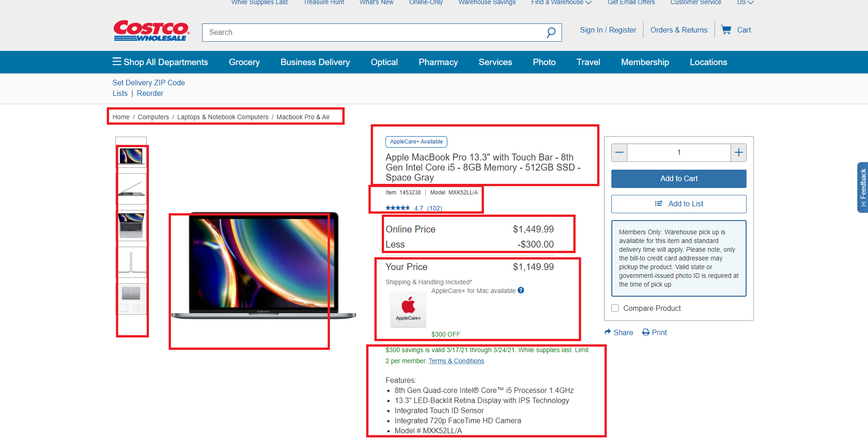Click the main MacBook product image
Viewport: 868px width, 442px height.
pyautogui.click(x=264, y=266)
